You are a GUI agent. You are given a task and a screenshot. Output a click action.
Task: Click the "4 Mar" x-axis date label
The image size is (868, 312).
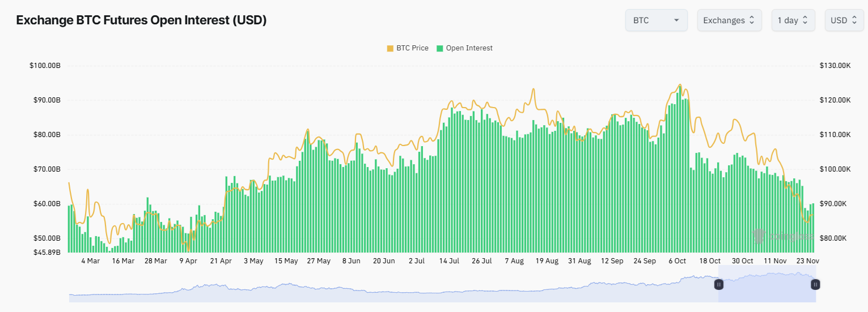(x=90, y=261)
